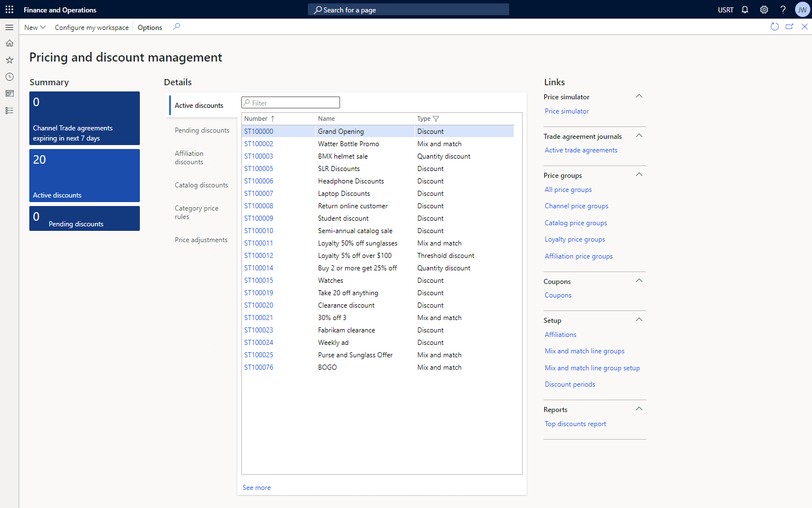Viewport: 812px width, 508px height.
Task: Switch to Pending discounts tab
Action: pos(202,130)
